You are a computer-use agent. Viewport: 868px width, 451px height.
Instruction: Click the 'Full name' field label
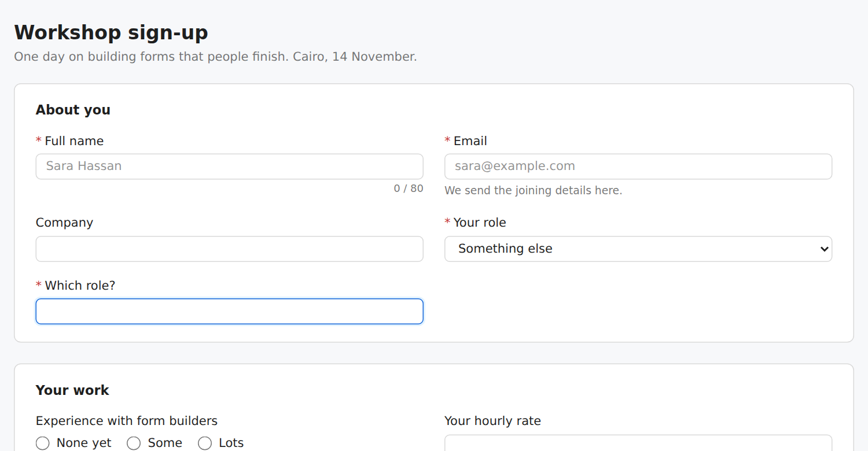[74, 141]
